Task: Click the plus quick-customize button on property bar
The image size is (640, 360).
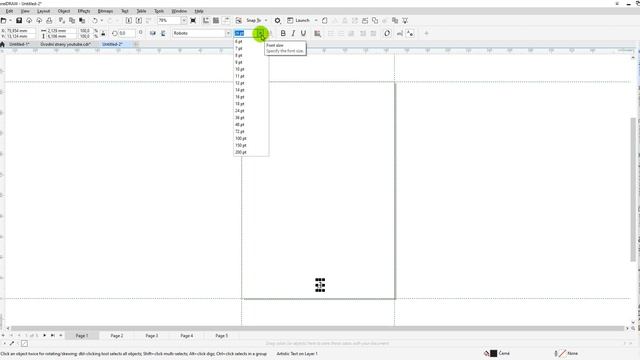Action: pos(427,33)
